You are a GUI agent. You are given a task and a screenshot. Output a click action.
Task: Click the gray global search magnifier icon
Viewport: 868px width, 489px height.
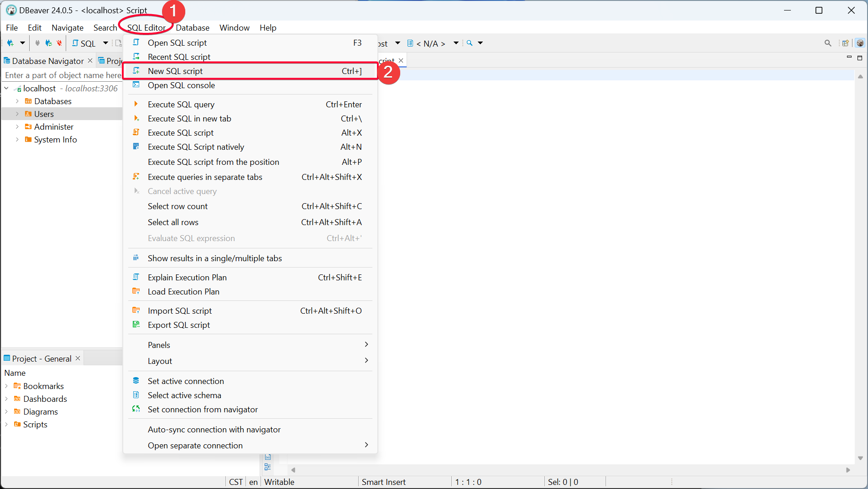coord(828,43)
